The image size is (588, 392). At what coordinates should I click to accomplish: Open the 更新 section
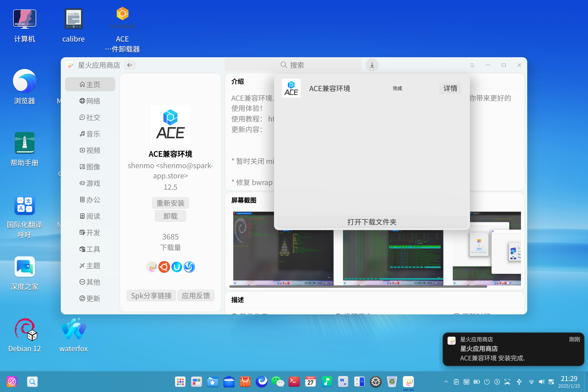(90, 299)
